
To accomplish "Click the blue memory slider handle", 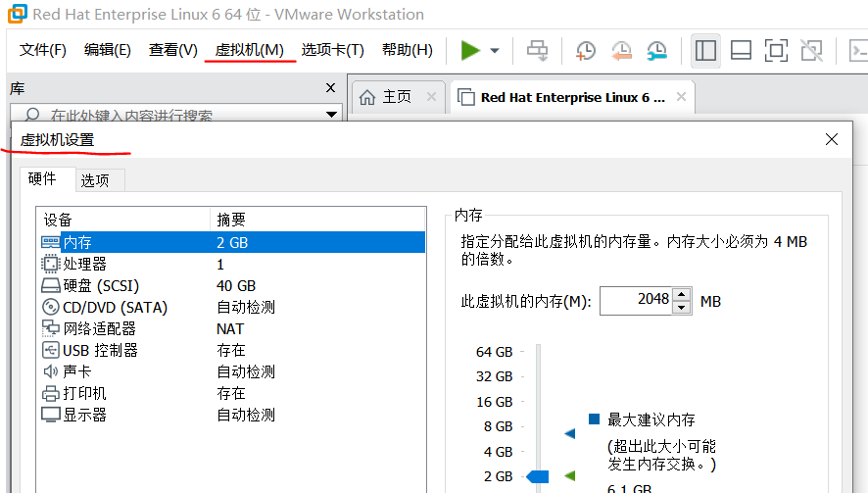I will click(538, 476).
